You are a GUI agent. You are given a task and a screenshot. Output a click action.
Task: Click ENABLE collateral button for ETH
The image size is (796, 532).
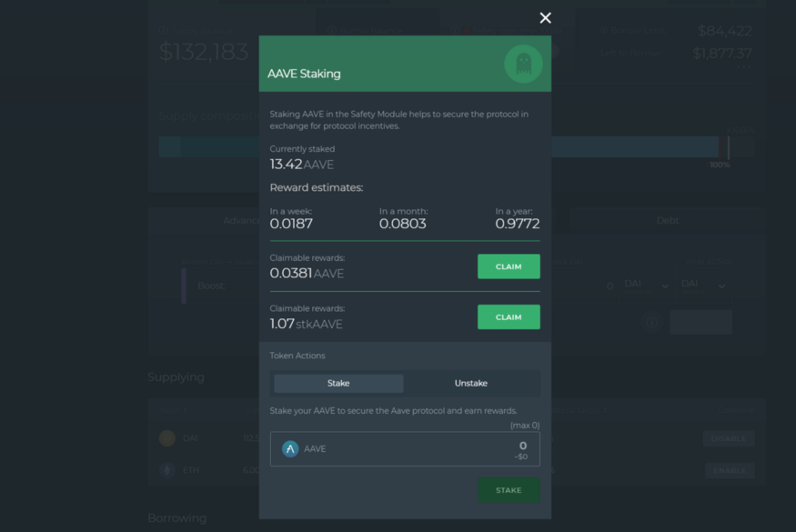(730, 470)
